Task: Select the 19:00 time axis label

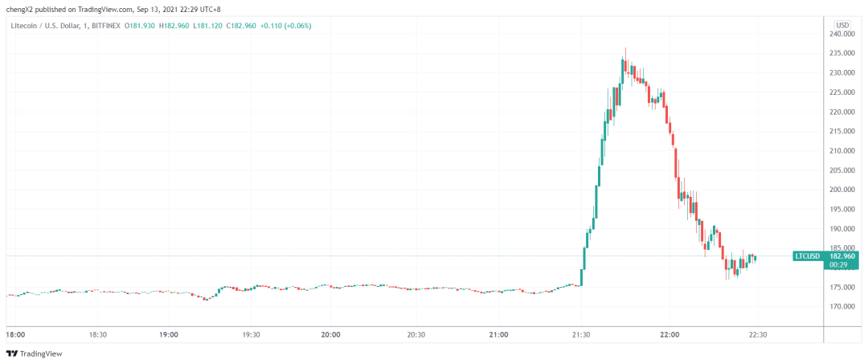Action: (x=168, y=334)
